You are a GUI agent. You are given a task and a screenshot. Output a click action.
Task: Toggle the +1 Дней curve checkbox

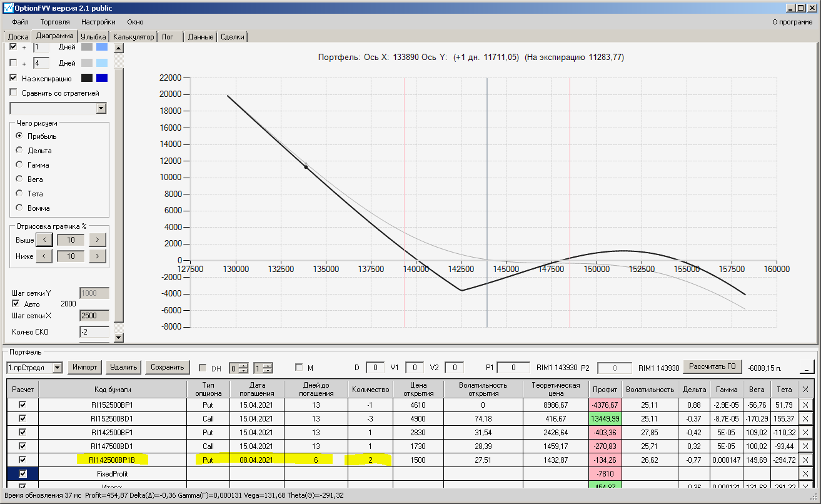tap(13, 47)
